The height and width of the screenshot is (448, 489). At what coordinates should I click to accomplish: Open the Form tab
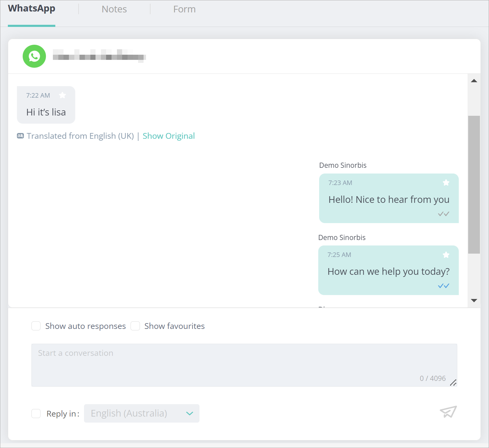(x=184, y=9)
